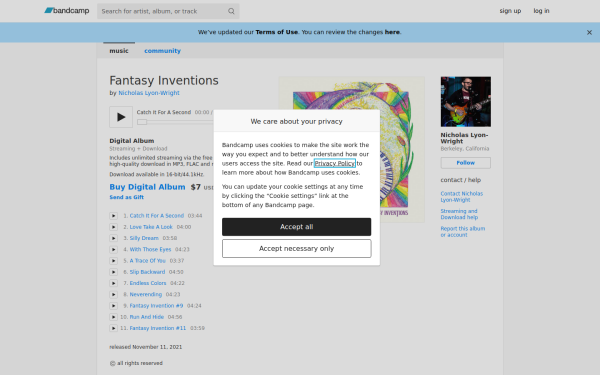Accept all cookies

[x=297, y=227]
